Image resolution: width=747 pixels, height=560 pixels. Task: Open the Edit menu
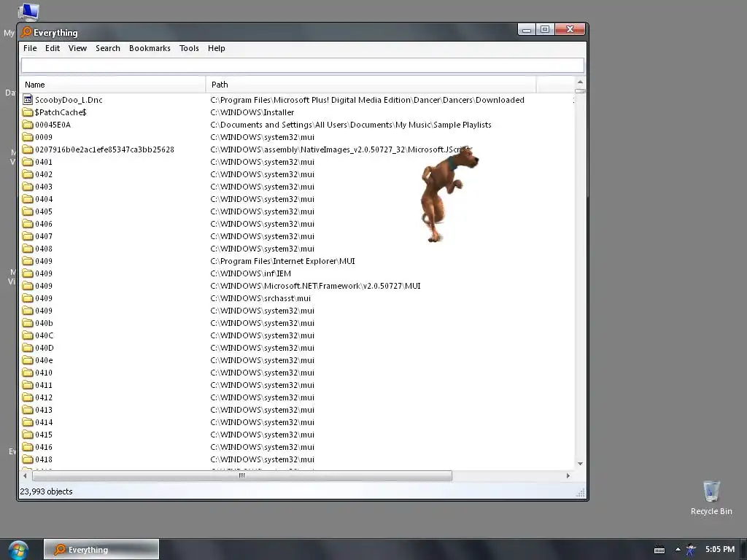coord(53,48)
